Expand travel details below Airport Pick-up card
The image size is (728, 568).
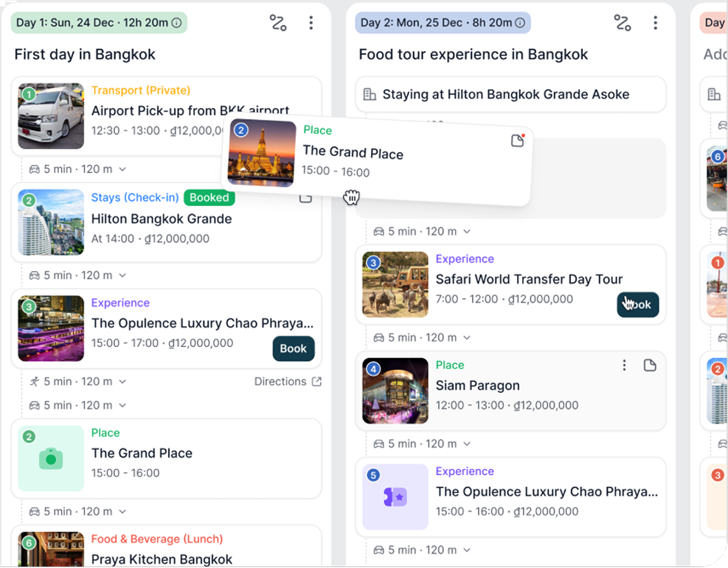pos(122,169)
